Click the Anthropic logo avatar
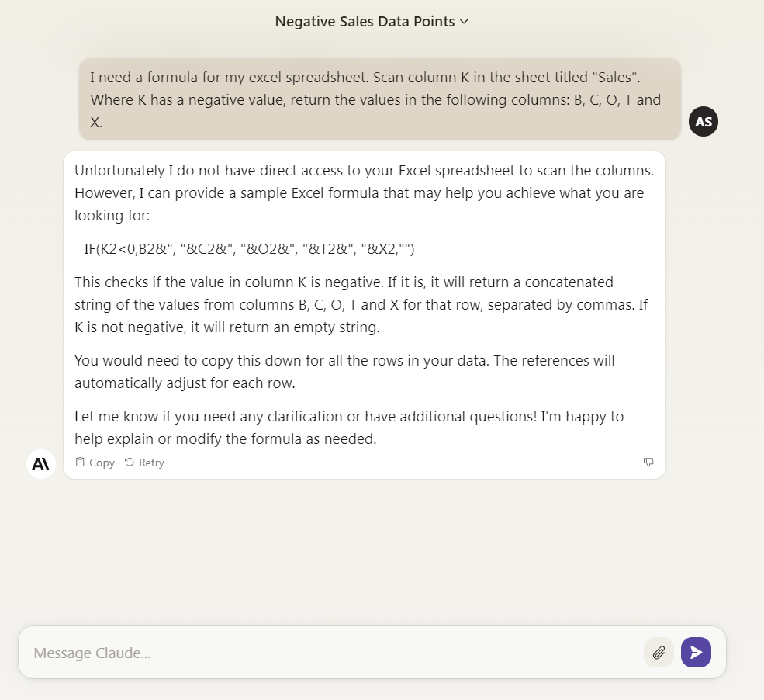This screenshot has height=700, width=764. [41, 463]
